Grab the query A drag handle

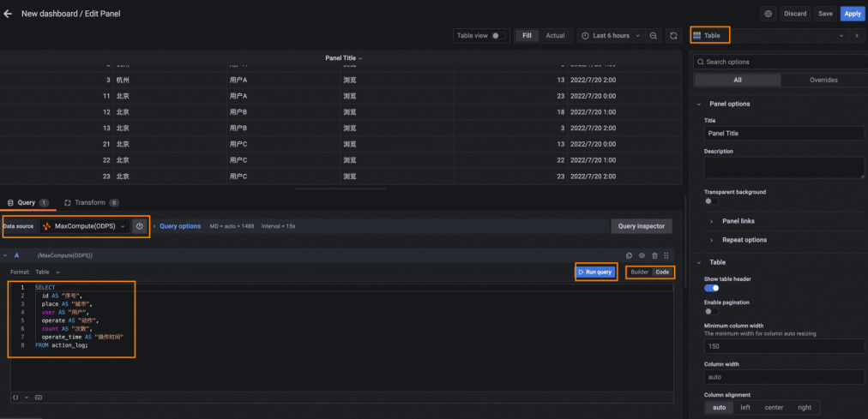(666, 255)
